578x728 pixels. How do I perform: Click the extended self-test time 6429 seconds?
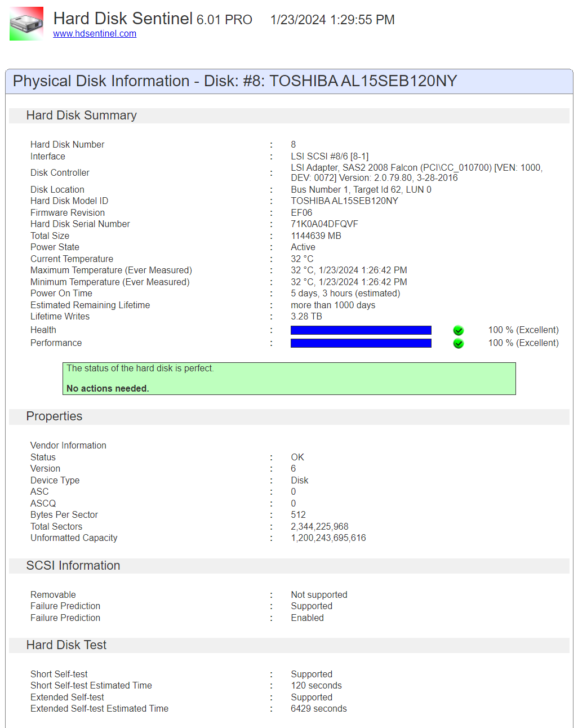coord(319,709)
